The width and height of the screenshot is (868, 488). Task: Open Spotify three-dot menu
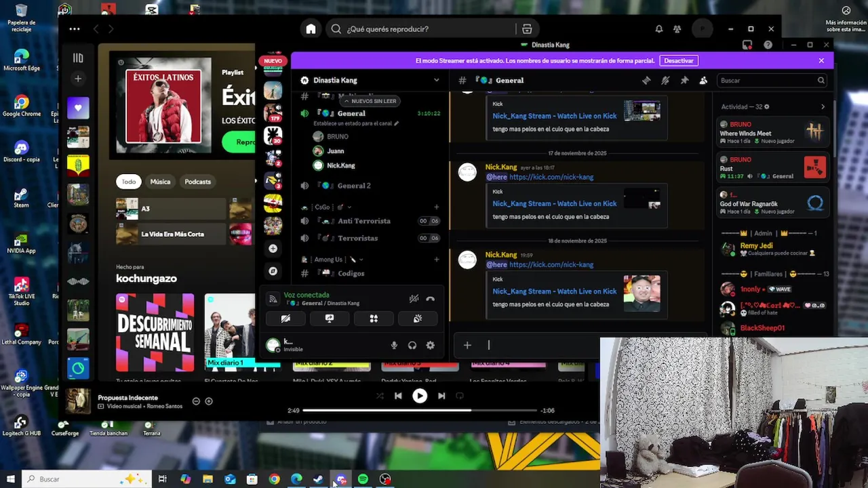coord(75,29)
